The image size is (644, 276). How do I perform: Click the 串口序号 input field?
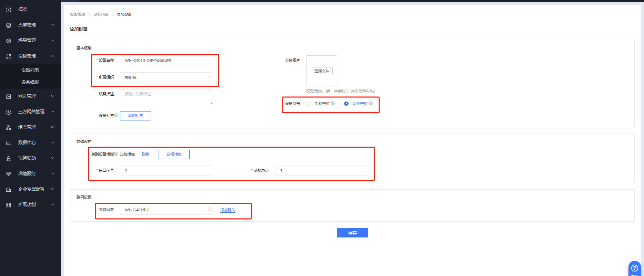click(x=167, y=170)
